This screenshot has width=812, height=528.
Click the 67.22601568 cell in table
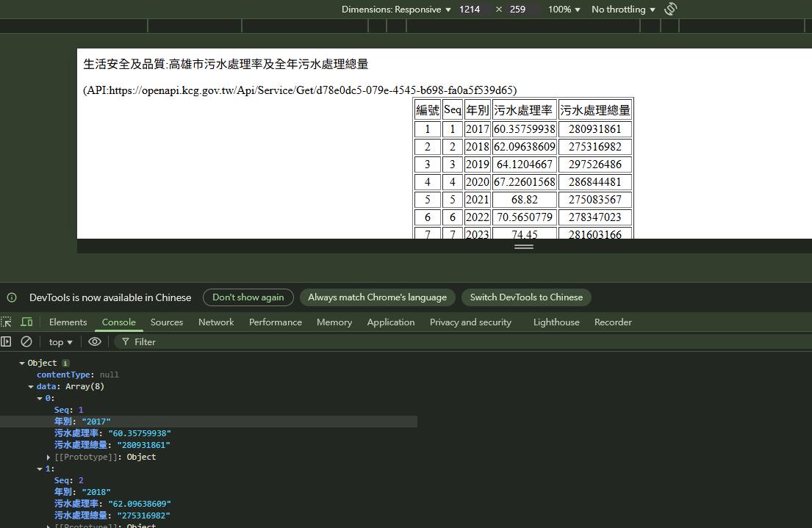[x=524, y=182]
